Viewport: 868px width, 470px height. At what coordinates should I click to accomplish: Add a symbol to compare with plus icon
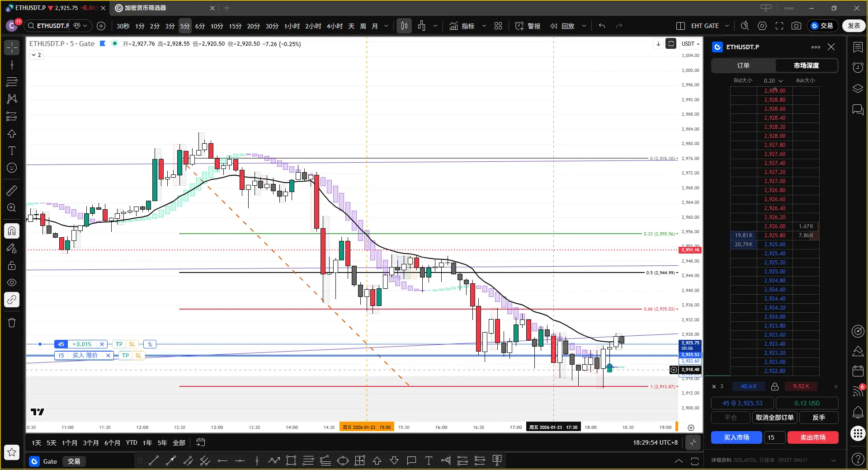101,26
